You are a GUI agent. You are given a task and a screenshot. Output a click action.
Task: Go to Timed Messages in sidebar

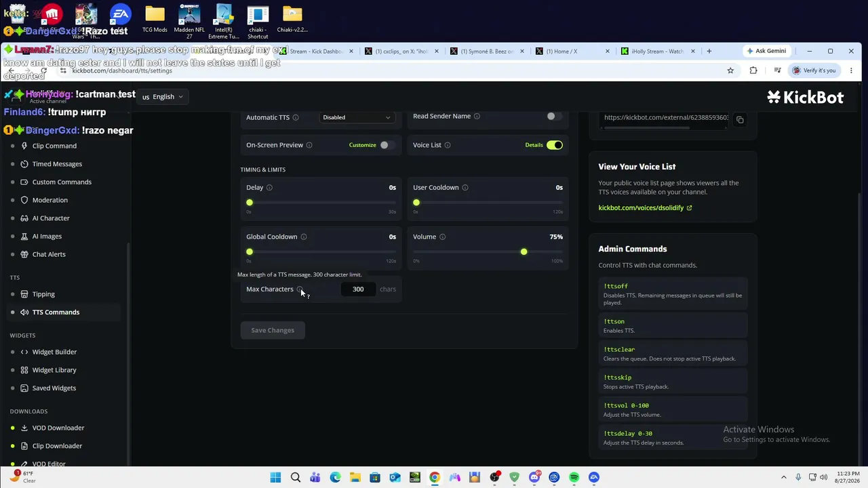(x=57, y=164)
